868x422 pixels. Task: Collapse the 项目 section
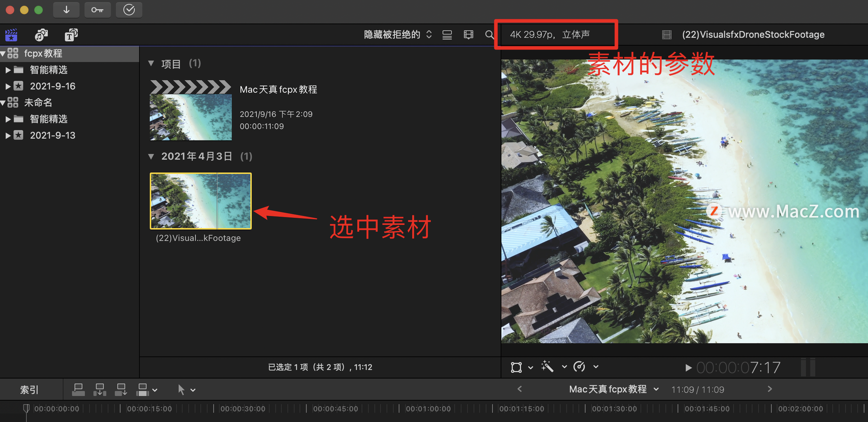[151, 64]
